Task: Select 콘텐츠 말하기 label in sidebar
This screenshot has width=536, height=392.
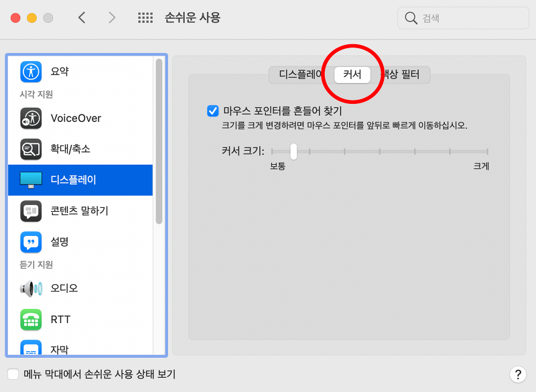Action: 79,211
